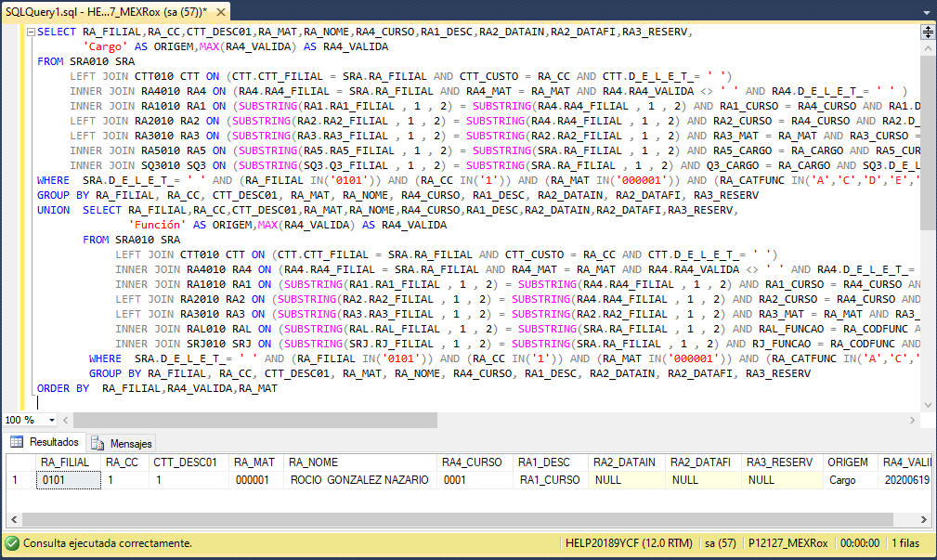Click the sa (57) login indicator
937x560 pixels.
pyautogui.click(x=720, y=543)
